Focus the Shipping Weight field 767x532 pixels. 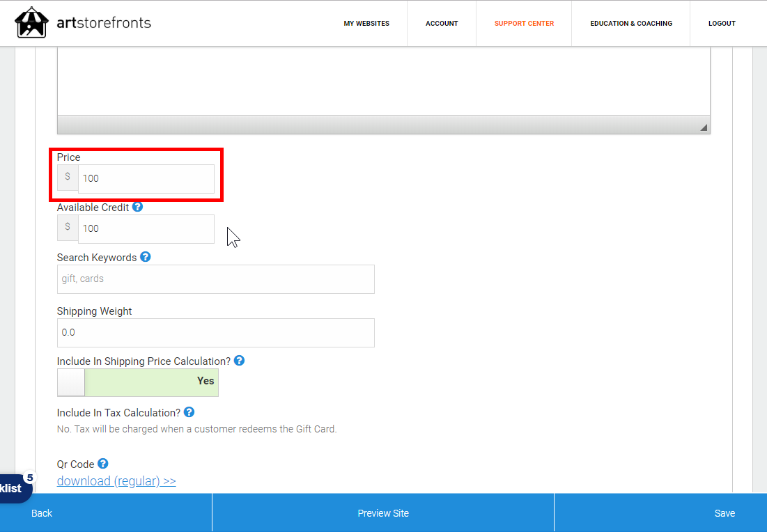[215, 333]
